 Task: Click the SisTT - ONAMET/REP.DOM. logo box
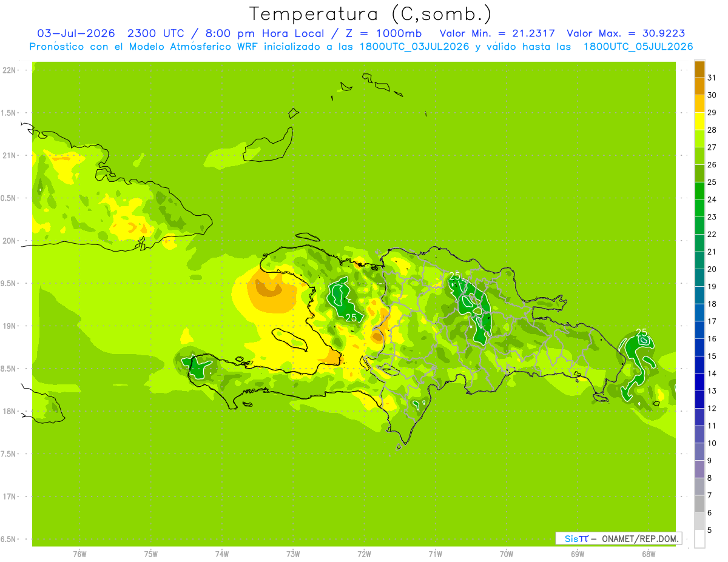[x=618, y=538]
